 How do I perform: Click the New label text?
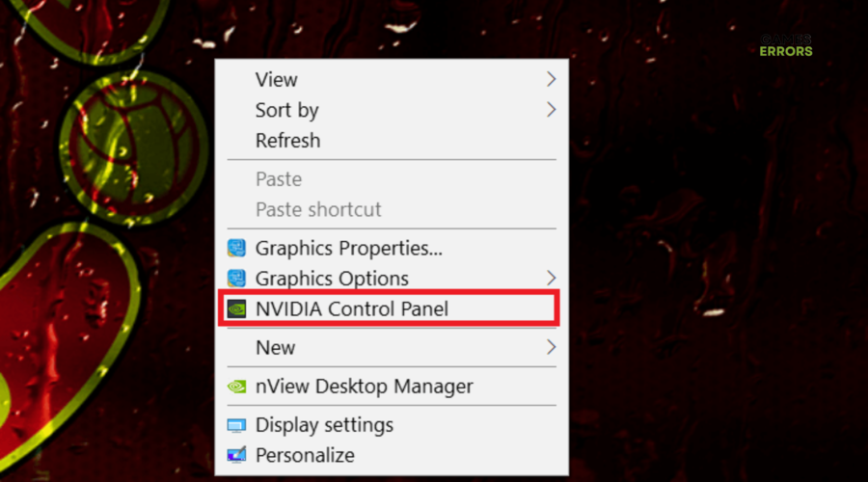[x=275, y=347]
